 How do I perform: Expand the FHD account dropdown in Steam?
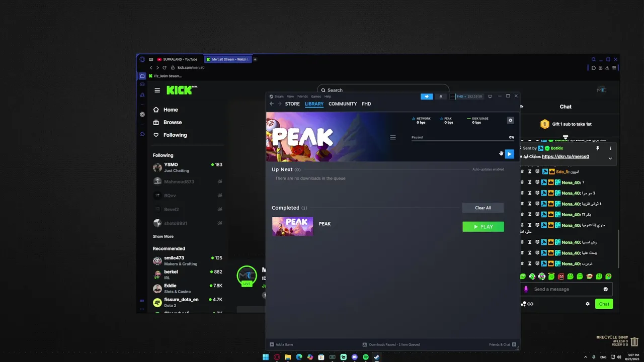(x=466, y=97)
